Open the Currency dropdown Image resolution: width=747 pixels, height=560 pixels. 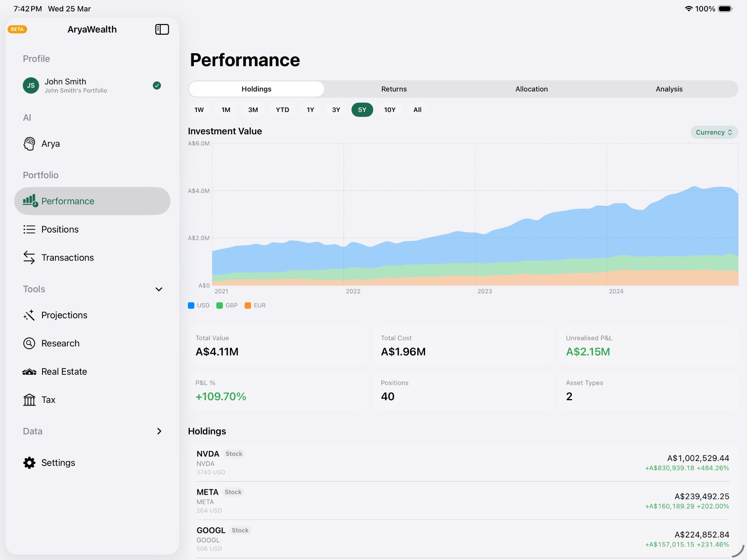pyautogui.click(x=714, y=132)
